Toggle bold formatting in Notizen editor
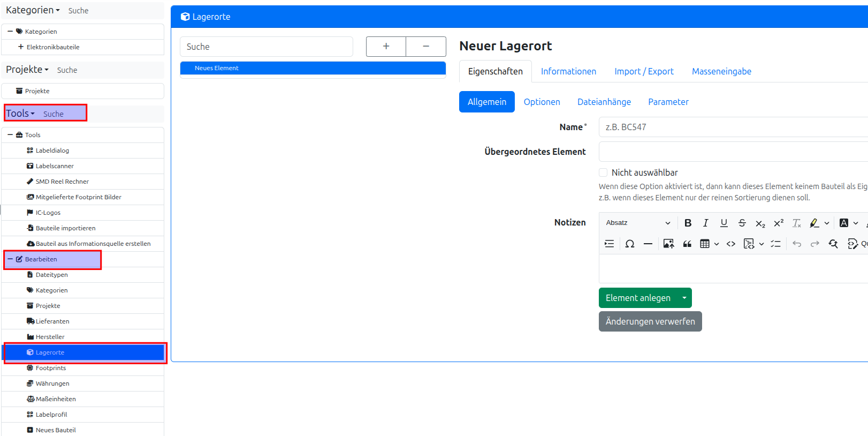868x436 pixels. (x=688, y=223)
